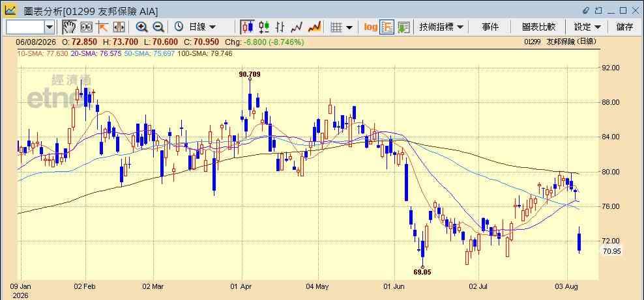Click the 02 Feb date axis label
This screenshot has width=644, height=300.
click(x=85, y=286)
